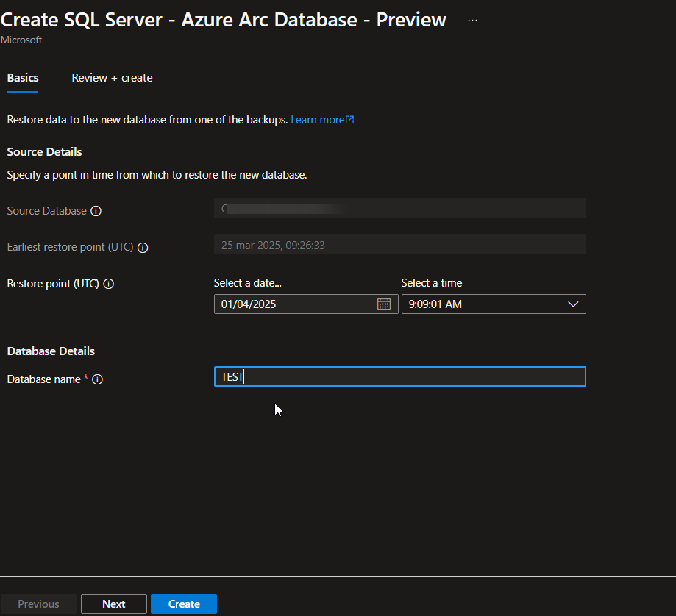Open the ellipsis menu beside page title
Viewport: 676px width, 616px height.
(x=472, y=20)
